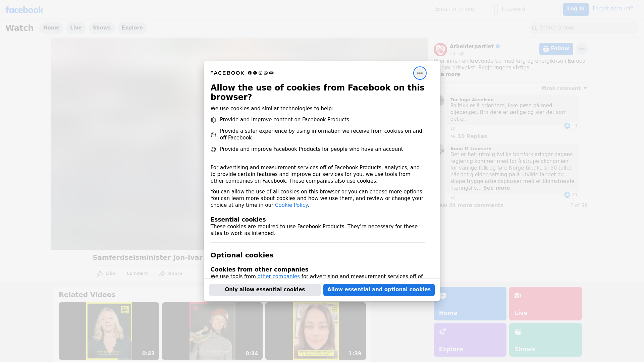Click the Password field
The height and width of the screenshot is (362, 644).
click(x=529, y=9)
